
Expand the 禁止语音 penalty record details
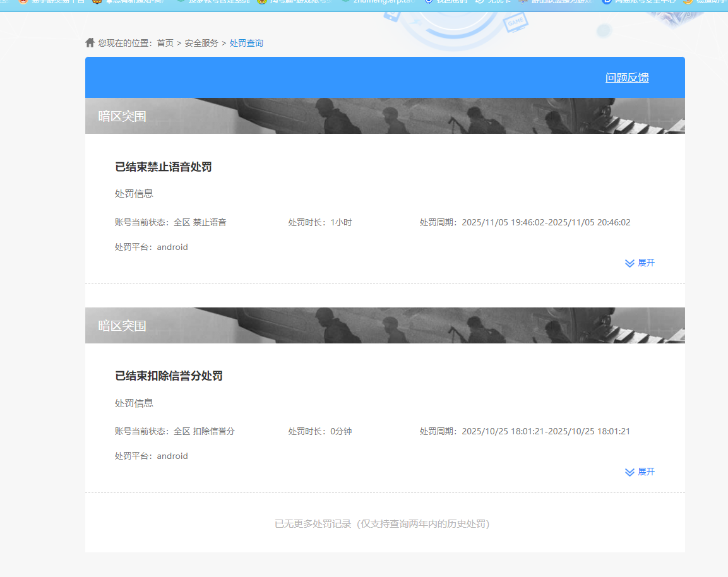(640, 263)
